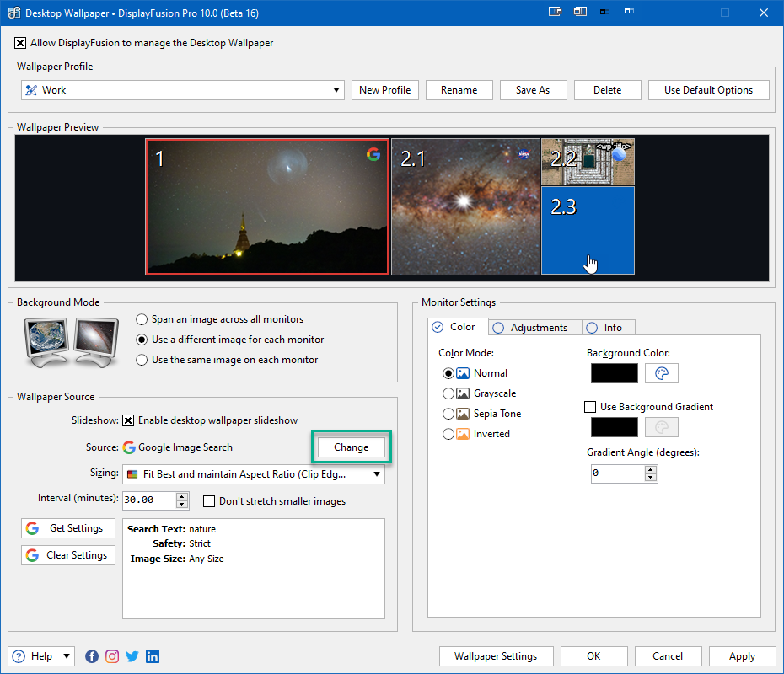The width and height of the screenshot is (784, 674).
Task: Select Span an image across all monitors
Action: tap(142, 319)
